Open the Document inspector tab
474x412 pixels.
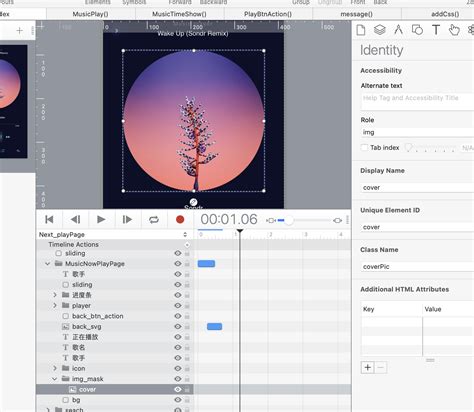click(x=361, y=30)
